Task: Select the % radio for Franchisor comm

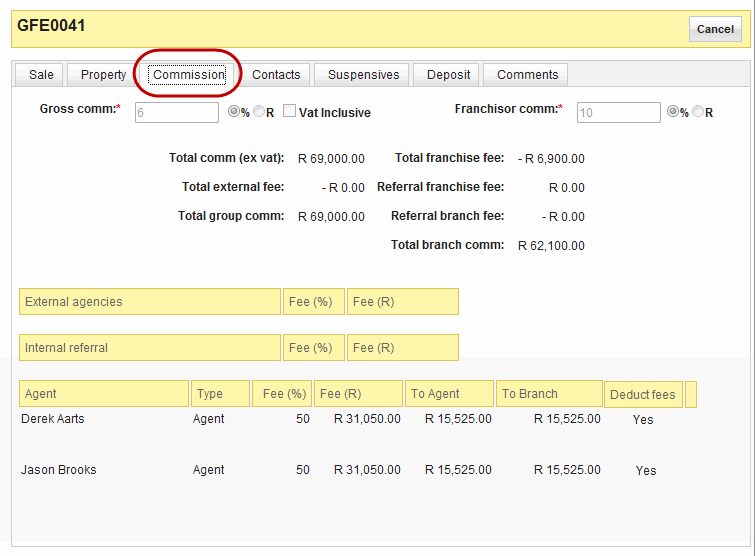Action: (x=673, y=113)
